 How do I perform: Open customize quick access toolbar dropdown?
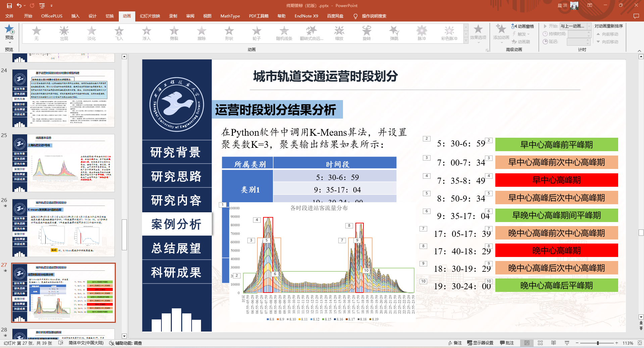[51, 5]
